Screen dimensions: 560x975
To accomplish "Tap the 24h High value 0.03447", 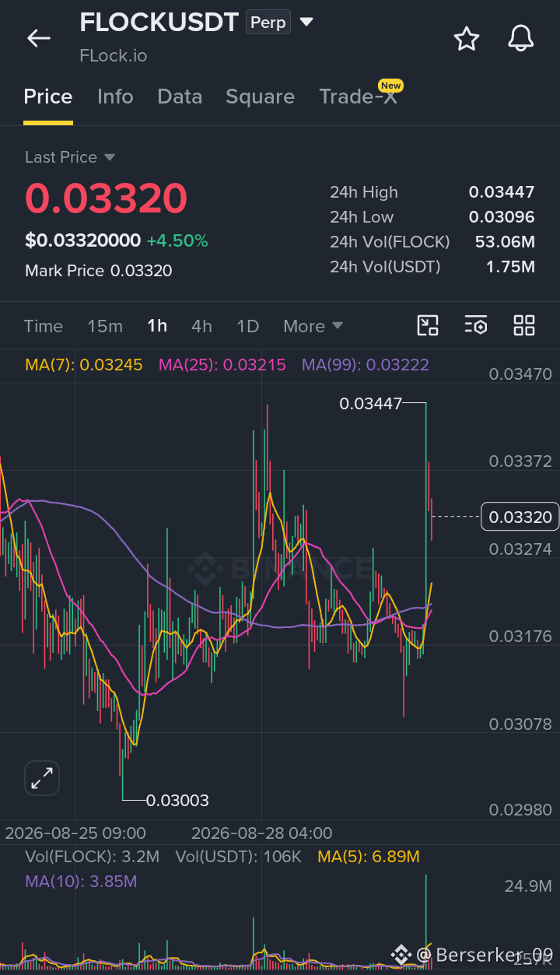I will (x=502, y=192).
